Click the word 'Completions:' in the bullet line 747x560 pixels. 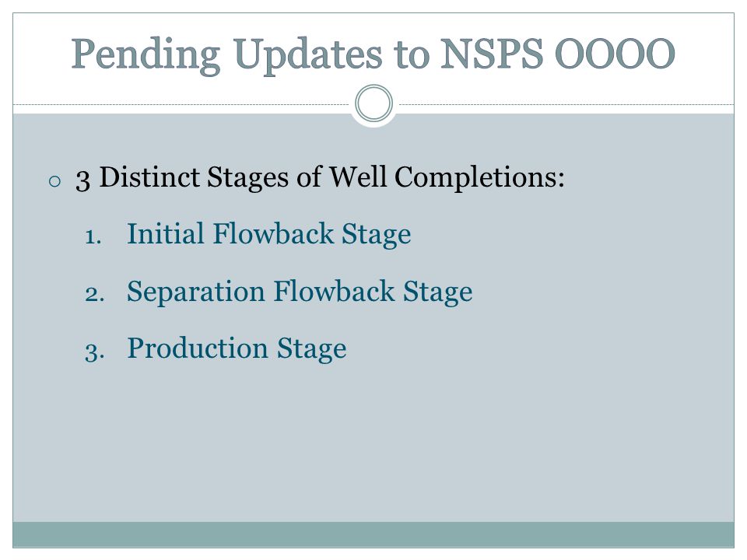(480, 179)
